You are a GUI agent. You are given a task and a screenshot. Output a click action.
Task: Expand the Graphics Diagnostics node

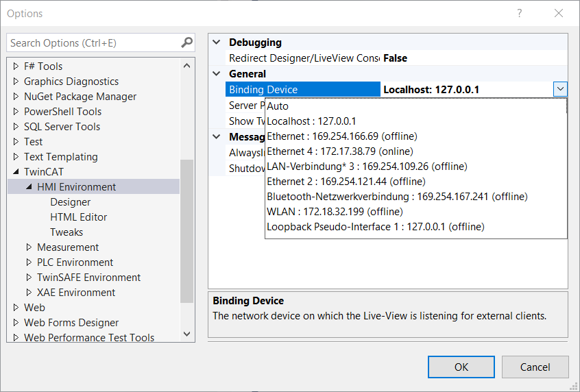click(16, 81)
